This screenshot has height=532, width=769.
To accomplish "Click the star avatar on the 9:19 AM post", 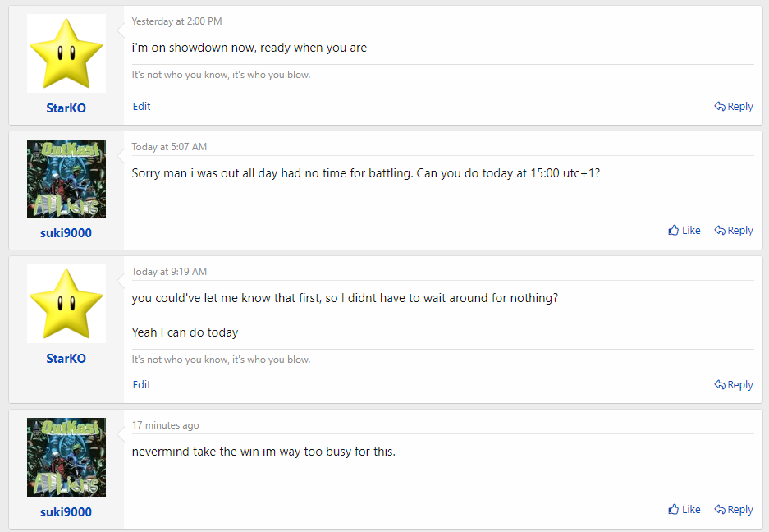I will pyautogui.click(x=66, y=303).
